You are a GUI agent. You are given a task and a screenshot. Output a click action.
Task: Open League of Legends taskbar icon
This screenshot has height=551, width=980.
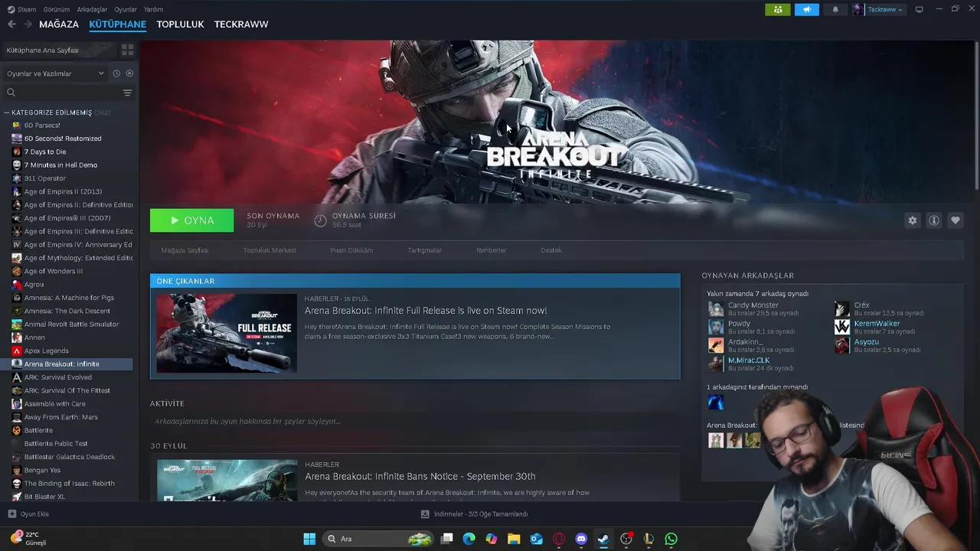click(x=648, y=539)
